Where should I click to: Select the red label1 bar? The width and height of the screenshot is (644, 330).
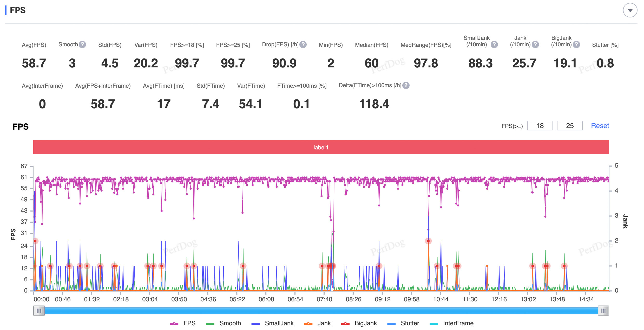[x=321, y=147]
